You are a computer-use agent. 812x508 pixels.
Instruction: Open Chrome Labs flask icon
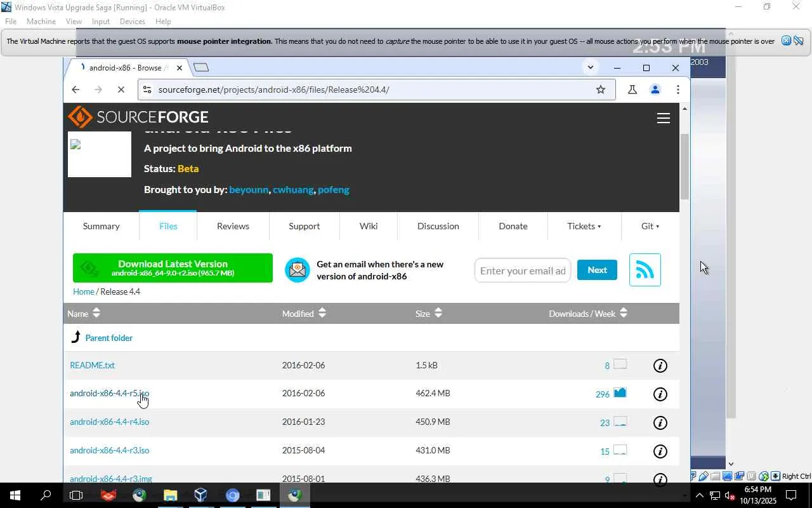(632, 90)
